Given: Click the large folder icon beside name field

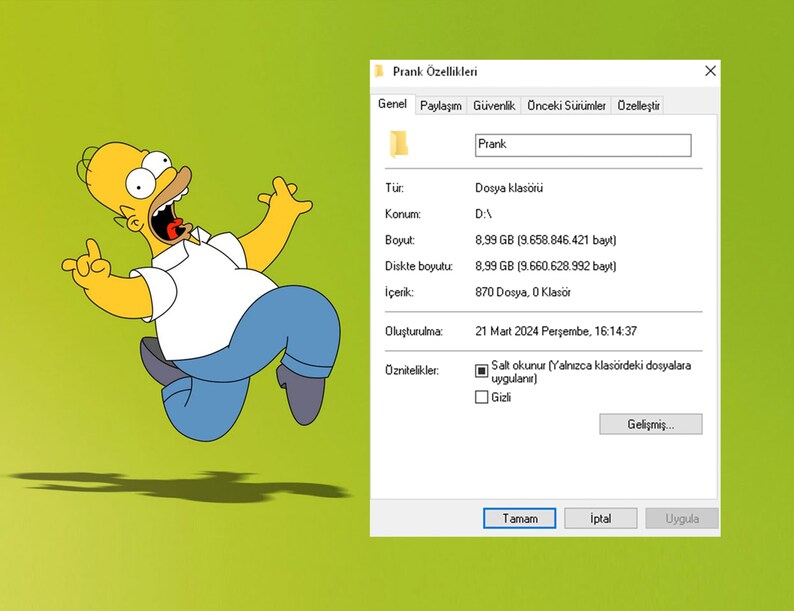Looking at the screenshot, I should [399, 144].
